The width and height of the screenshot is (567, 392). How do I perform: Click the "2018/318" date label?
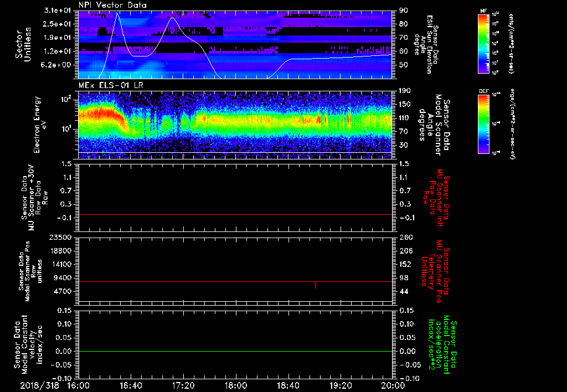click(39, 385)
